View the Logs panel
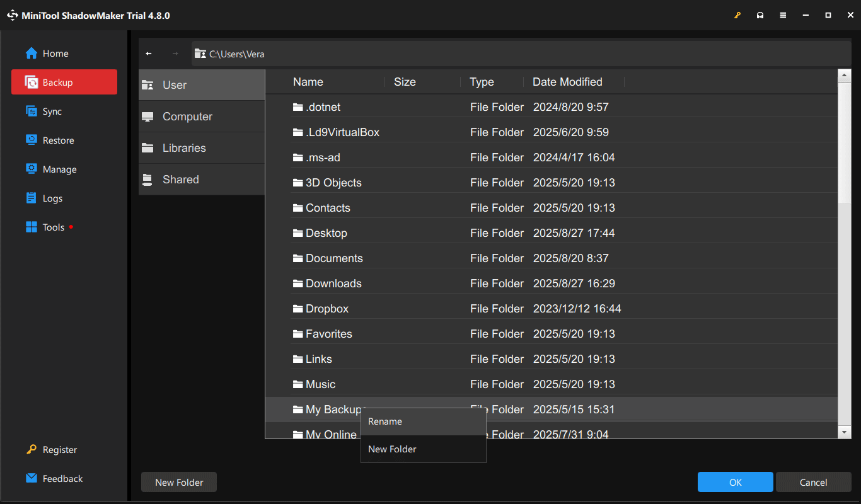The height and width of the screenshot is (504, 861). tap(52, 198)
